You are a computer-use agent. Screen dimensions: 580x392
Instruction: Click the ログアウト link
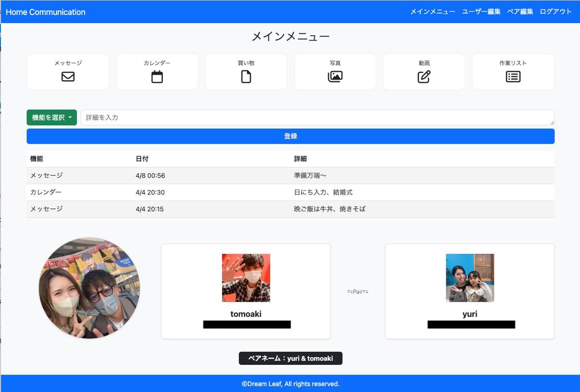(556, 12)
